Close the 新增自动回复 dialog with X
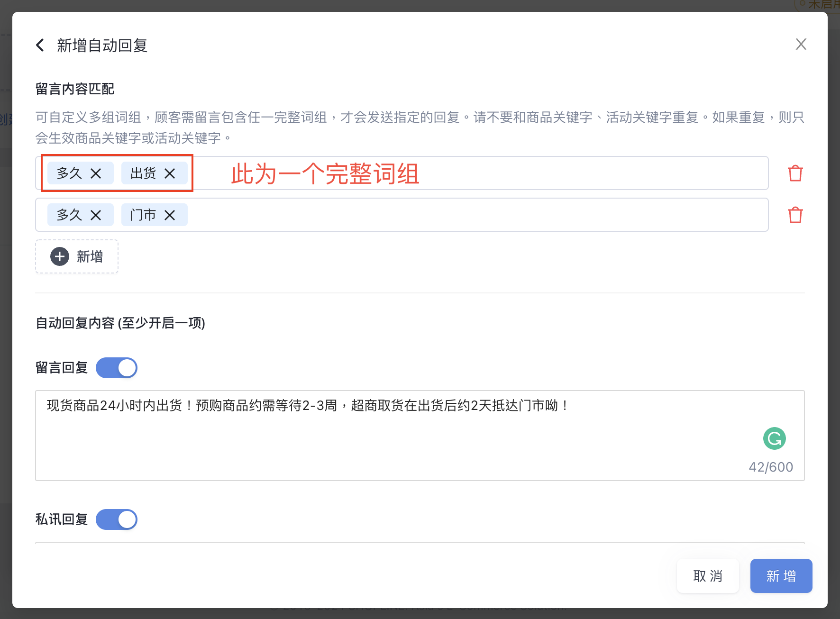The width and height of the screenshot is (840, 619). click(801, 44)
